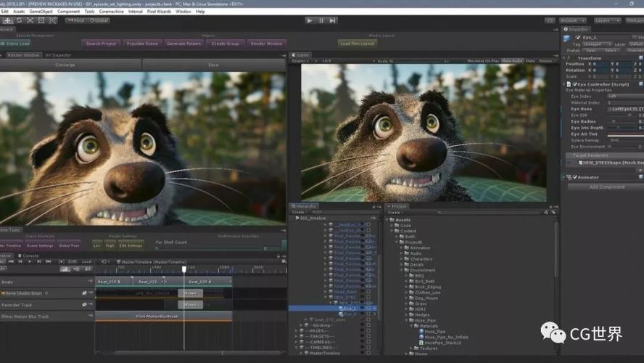Toggle visibility eye for PROPS row
Screen dimensions: 644x363
pos(363,330)
